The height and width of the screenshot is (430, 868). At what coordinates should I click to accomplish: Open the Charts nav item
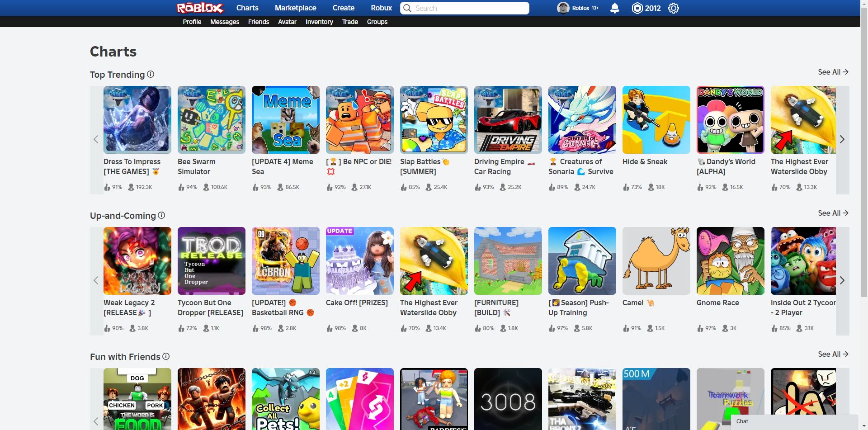point(247,8)
